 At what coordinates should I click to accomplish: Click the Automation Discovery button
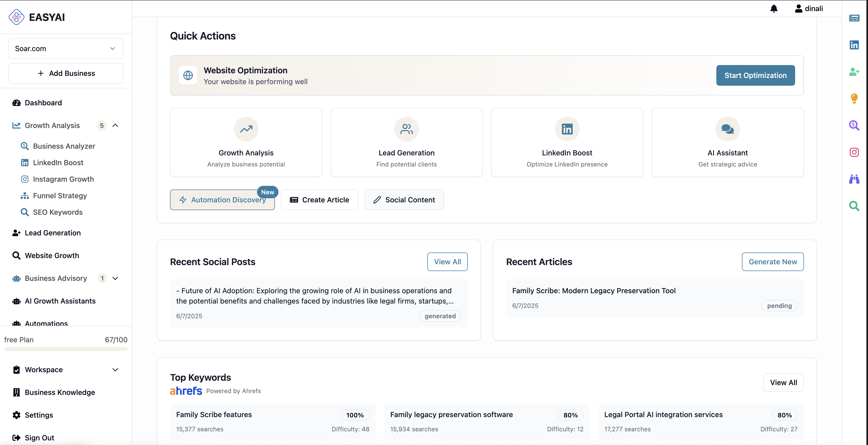pyautogui.click(x=222, y=200)
